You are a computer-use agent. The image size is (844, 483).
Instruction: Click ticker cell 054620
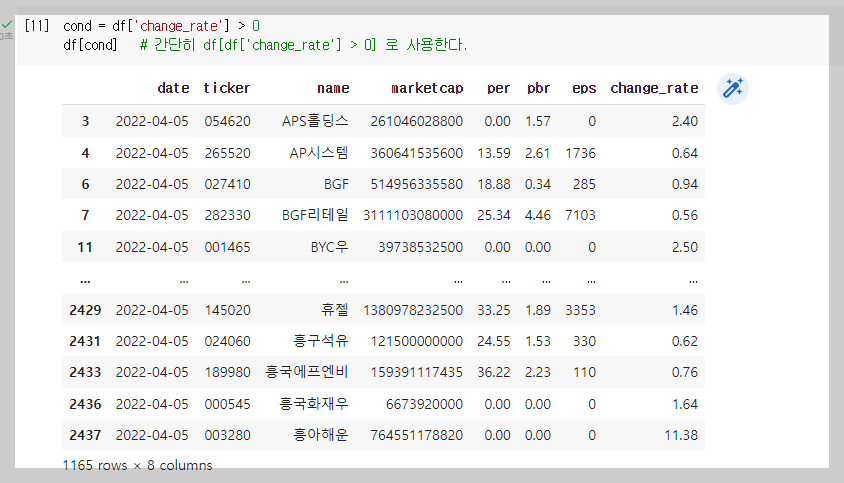coord(227,121)
